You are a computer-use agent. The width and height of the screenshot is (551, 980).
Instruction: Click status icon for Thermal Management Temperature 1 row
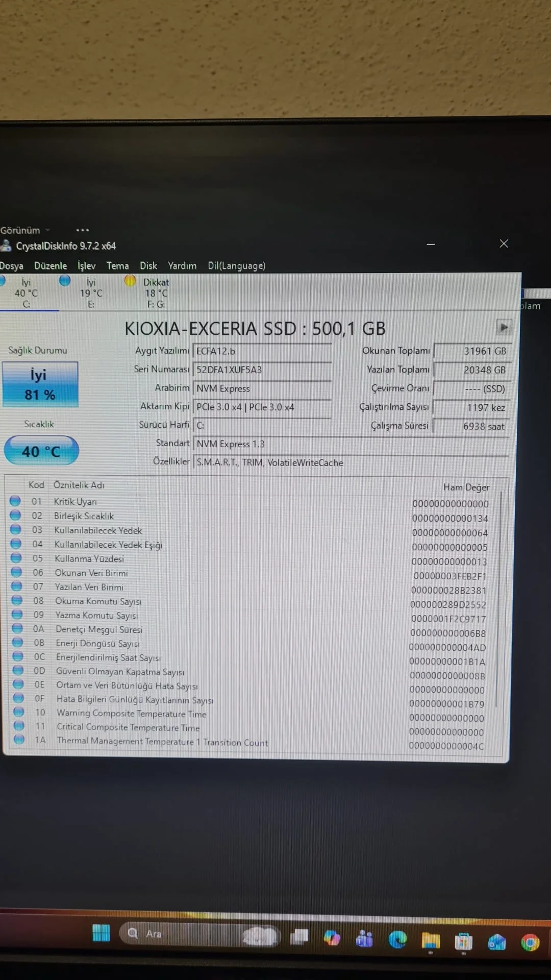tap(19, 739)
